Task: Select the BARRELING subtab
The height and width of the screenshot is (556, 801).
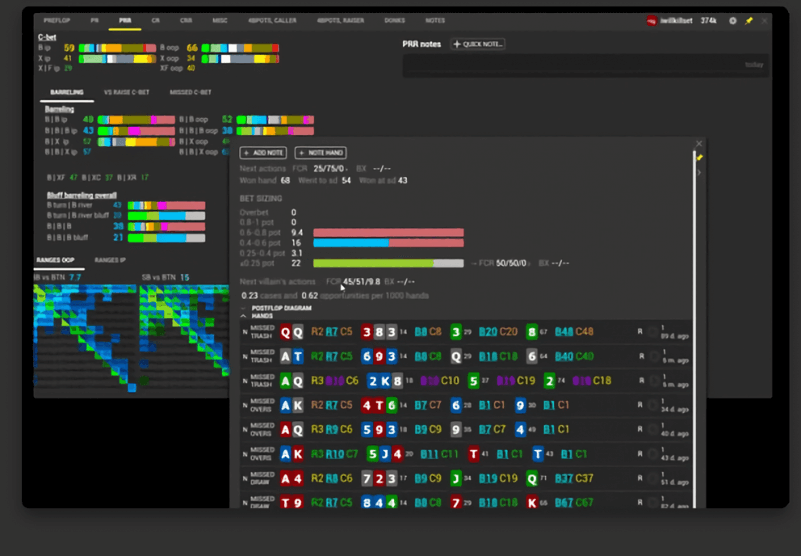Action: [x=67, y=92]
